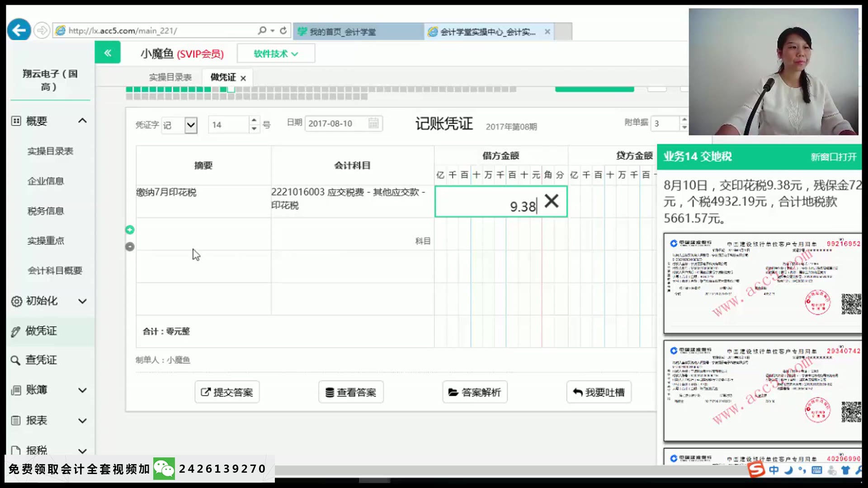Click the 报税 document icon in sidebar
Image resolution: width=868 pixels, height=488 pixels.
pos(16,450)
